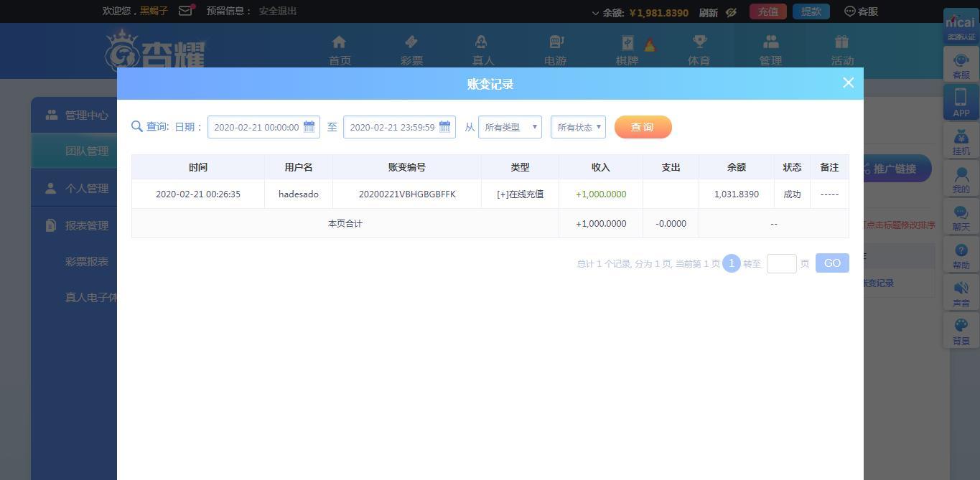Expand the 所有状态 status dropdown
The image size is (980, 480).
coord(578,127)
